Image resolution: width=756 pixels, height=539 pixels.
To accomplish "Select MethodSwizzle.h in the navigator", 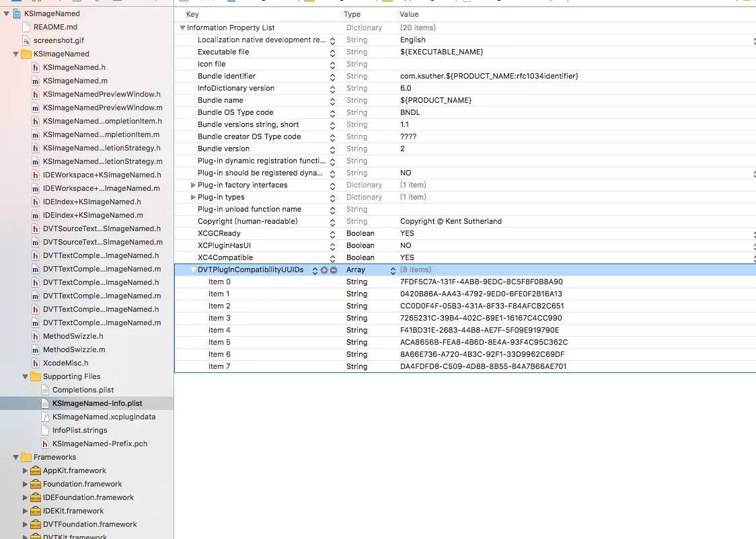I will [x=73, y=336].
